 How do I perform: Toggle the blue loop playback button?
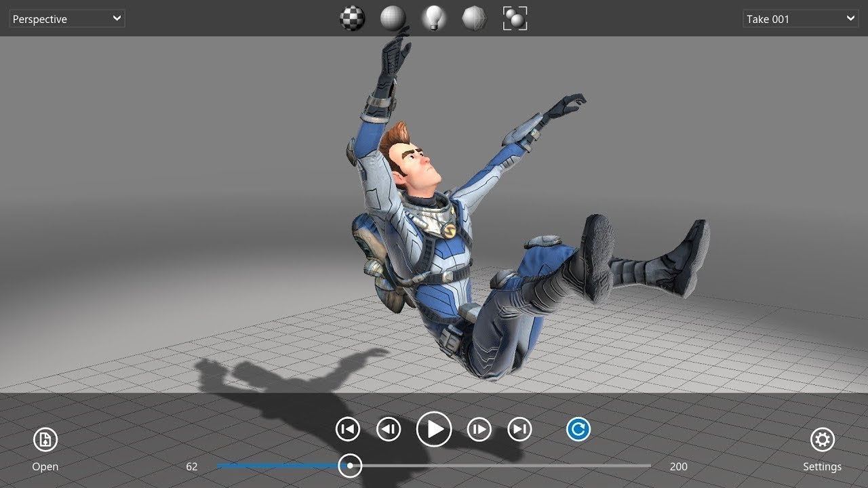click(x=578, y=429)
